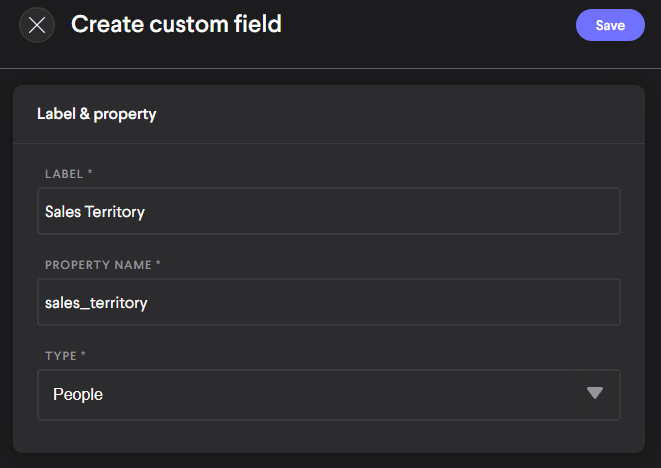This screenshot has height=468, width=661.
Task: Click the Create custom field heading
Action: (176, 24)
